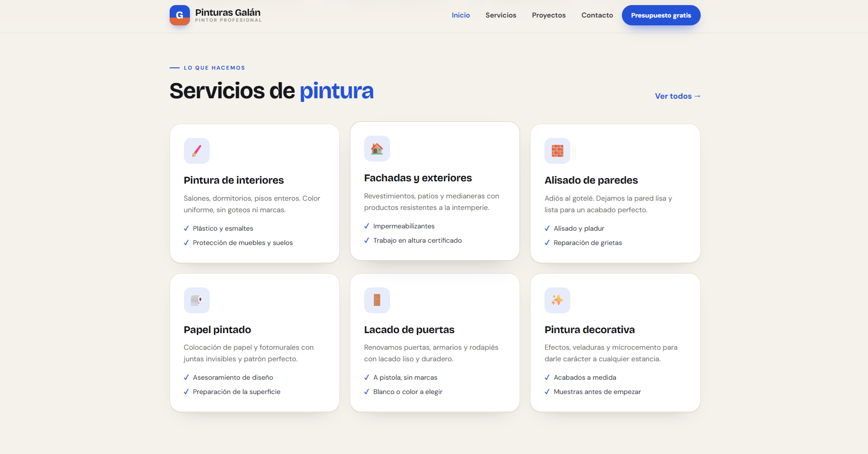Click the brick wall icon on Alisado de paredes
868x454 pixels.
[557, 151]
